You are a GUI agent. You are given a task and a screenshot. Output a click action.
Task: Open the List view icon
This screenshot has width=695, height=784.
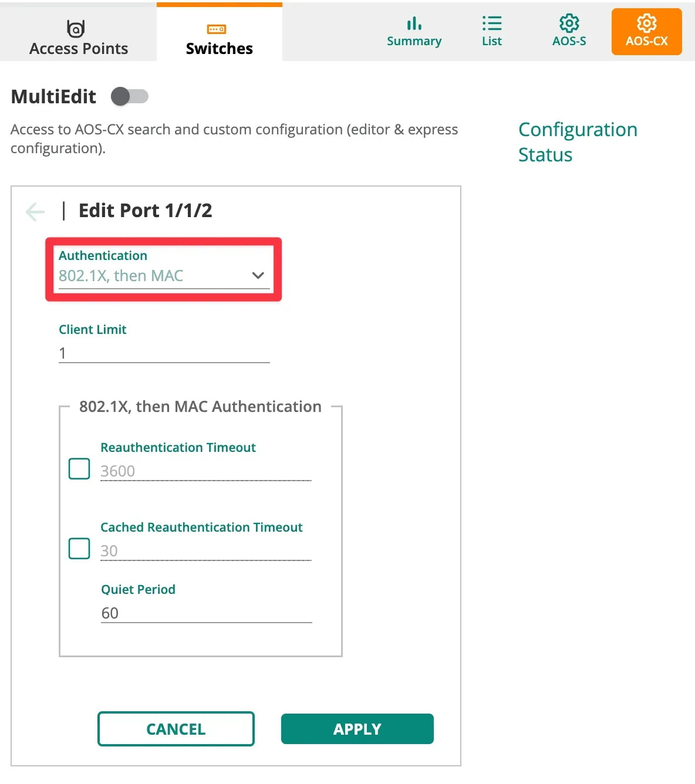491,23
